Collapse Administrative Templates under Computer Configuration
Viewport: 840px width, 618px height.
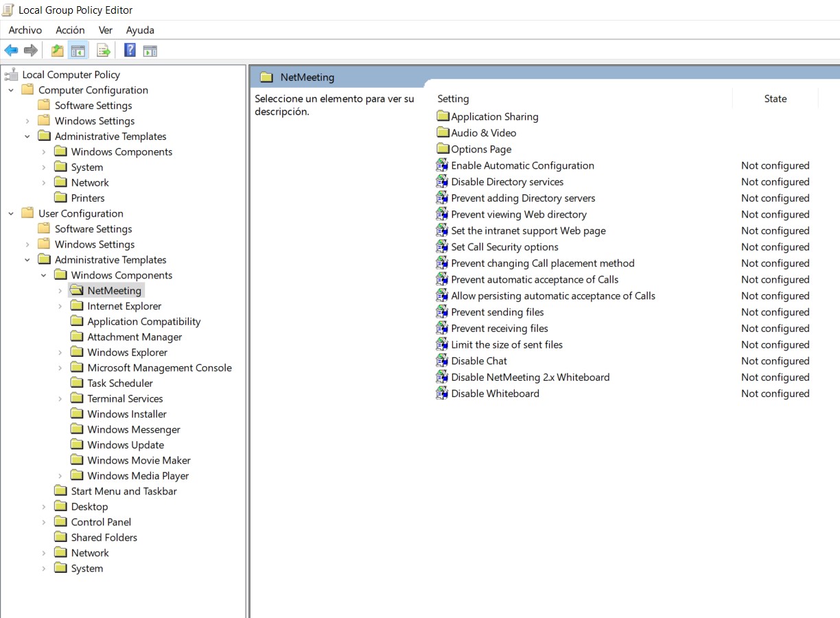click(x=27, y=136)
